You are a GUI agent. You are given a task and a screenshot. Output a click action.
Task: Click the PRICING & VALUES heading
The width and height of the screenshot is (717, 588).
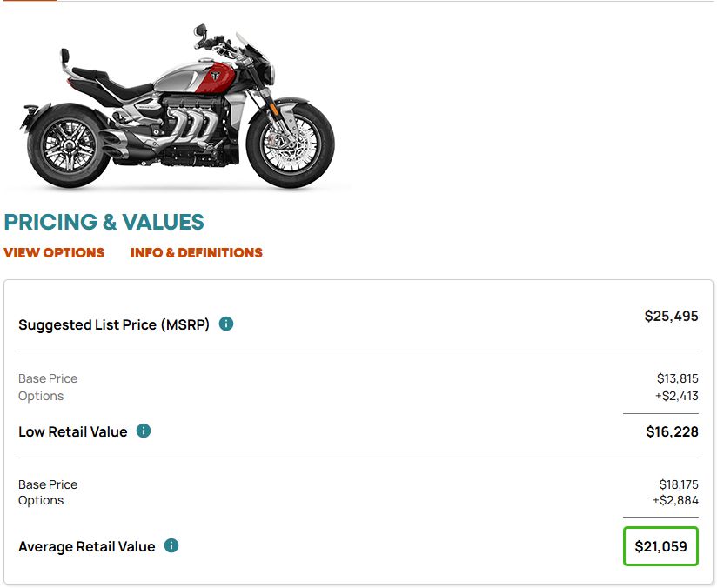click(104, 222)
